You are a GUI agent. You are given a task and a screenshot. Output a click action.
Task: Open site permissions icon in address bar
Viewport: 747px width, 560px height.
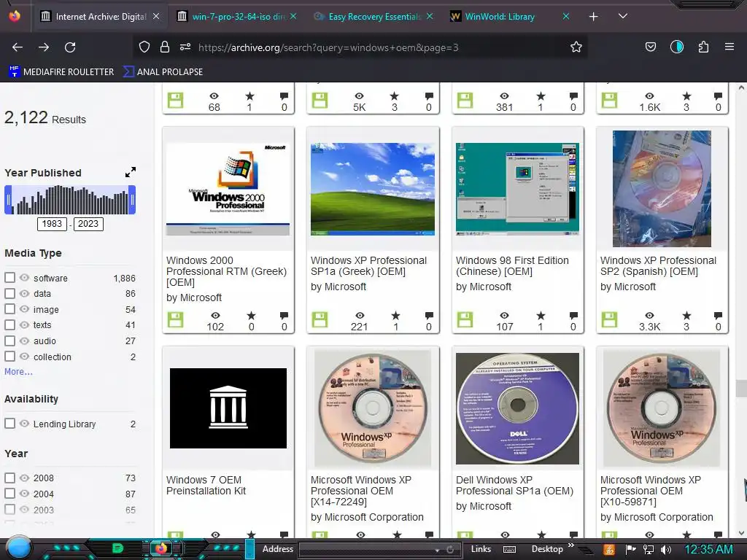click(185, 47)
